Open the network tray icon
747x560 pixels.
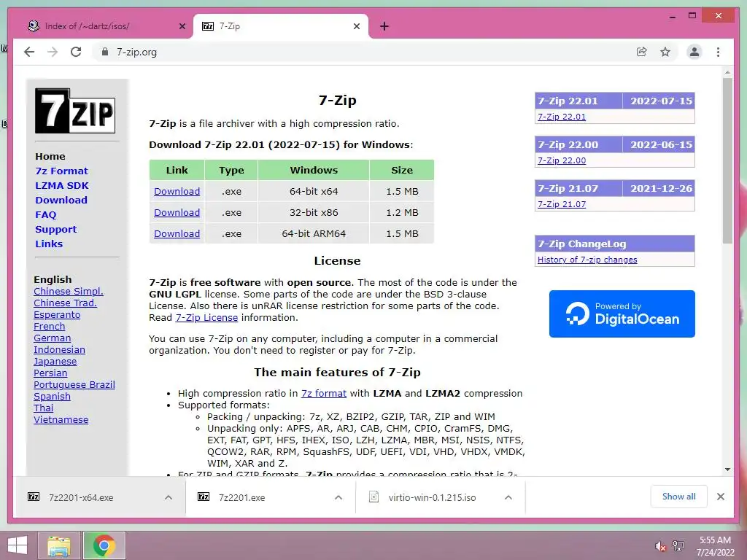(678, 546)
